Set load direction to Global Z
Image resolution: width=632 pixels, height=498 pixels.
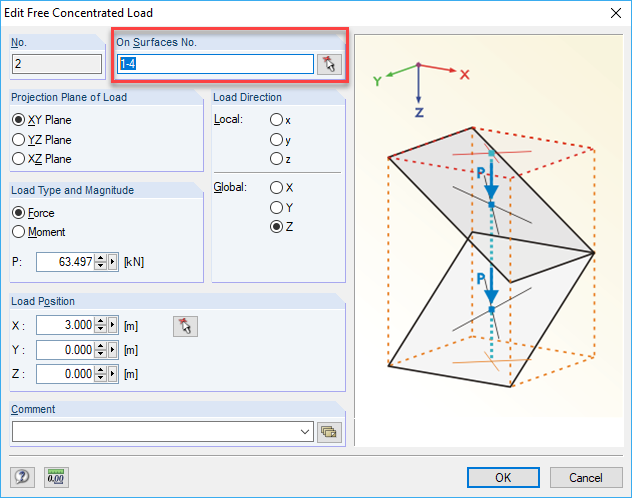coord(282,226)
